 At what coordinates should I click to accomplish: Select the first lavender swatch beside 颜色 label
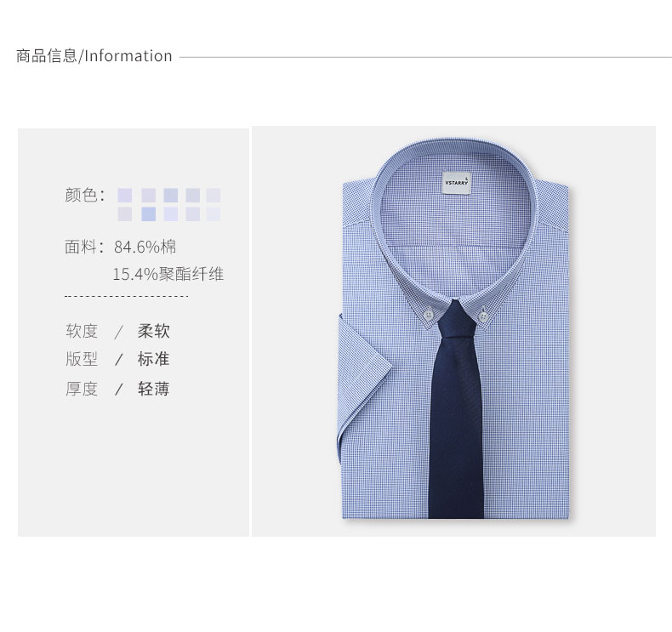[x=125, y=196]
